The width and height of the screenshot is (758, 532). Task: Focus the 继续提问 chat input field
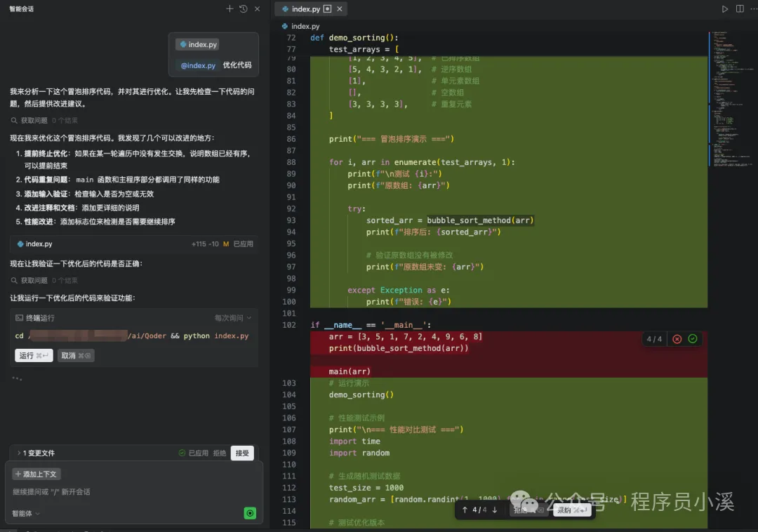pos(134,492)
